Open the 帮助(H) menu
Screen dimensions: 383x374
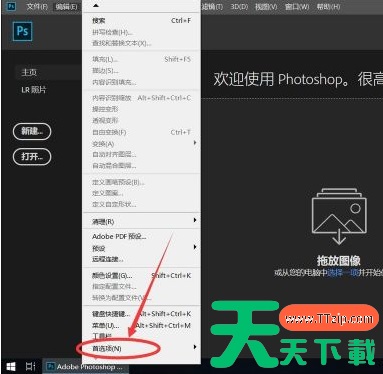pyautogui.click(x=328, y=6)
